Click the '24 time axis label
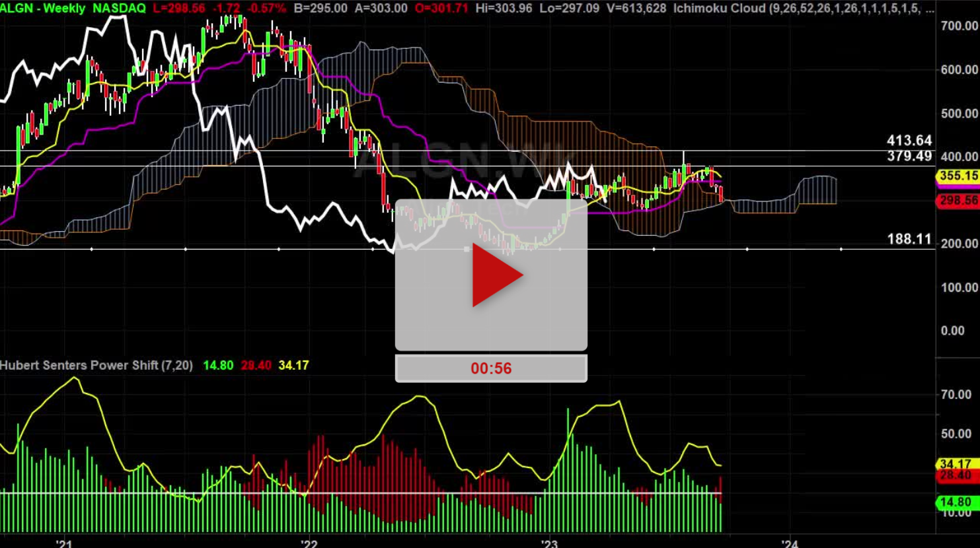Viewport: 980px width, 548px height. (789, 543)
